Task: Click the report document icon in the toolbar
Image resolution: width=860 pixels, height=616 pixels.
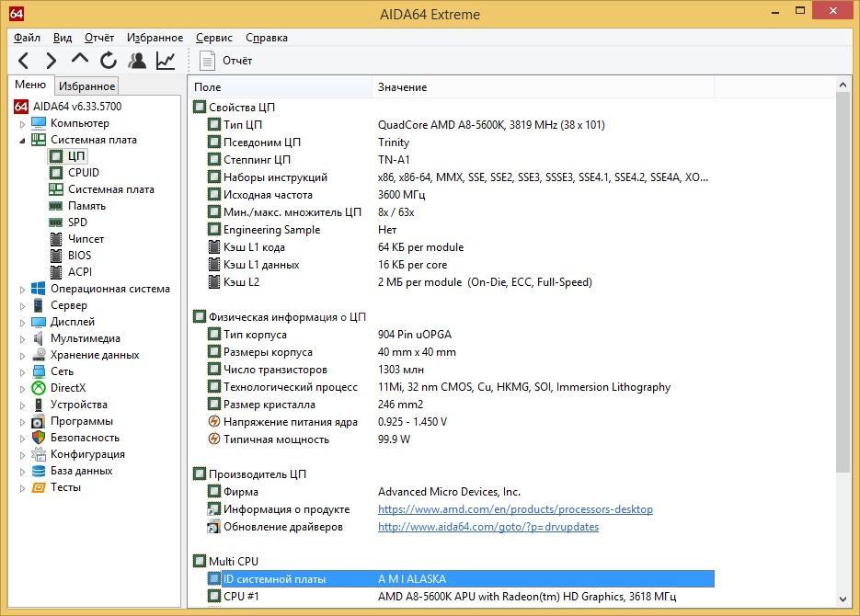Action: click(207, 61)
